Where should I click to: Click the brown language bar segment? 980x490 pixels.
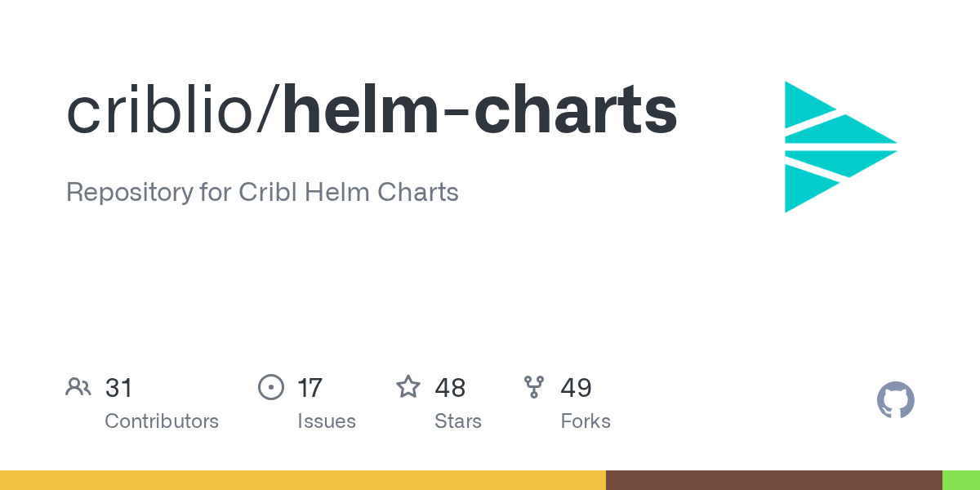[773, 480]
